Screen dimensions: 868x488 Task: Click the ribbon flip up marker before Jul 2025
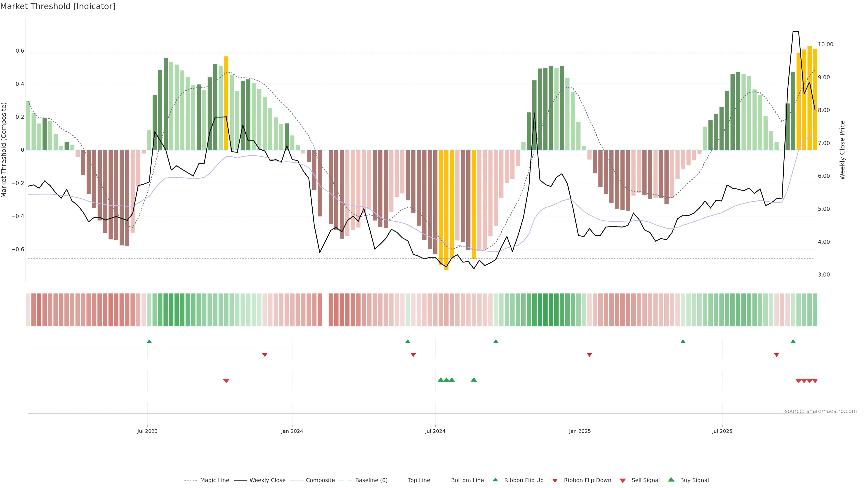pyautogui.click(x=683, y=342)
